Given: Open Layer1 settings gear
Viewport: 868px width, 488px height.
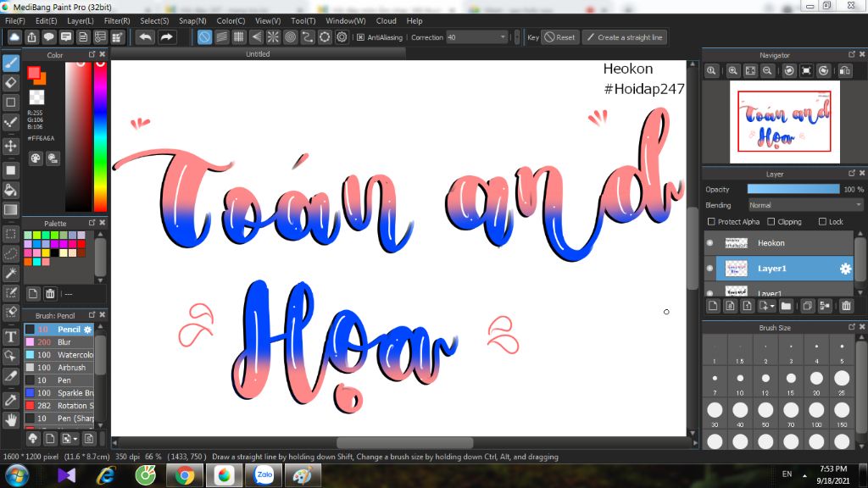Looking at the screenshot, I should pyautogui.click(x=845, y=269).
